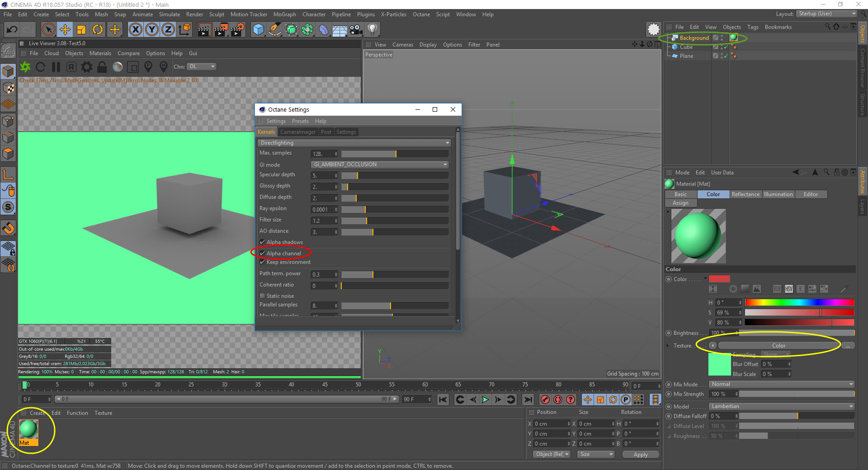Open the Create menu in Material Manager
The image size is (868, 470).
(x=38, y=413)
